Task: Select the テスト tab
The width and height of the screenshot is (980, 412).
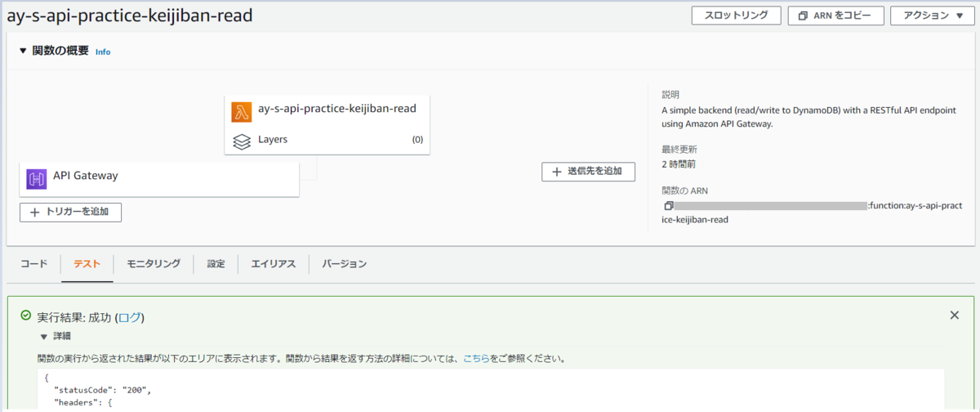Action: tap(87, 264)
